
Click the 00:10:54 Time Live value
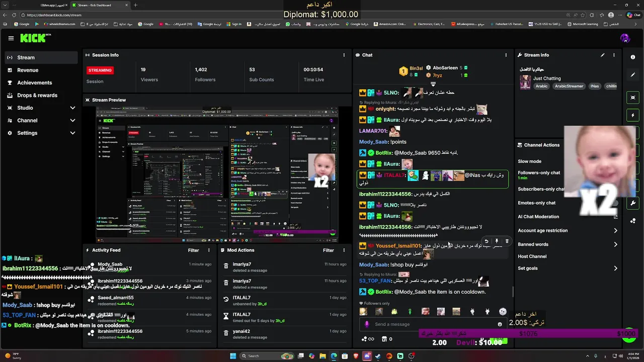coord(313,70)
